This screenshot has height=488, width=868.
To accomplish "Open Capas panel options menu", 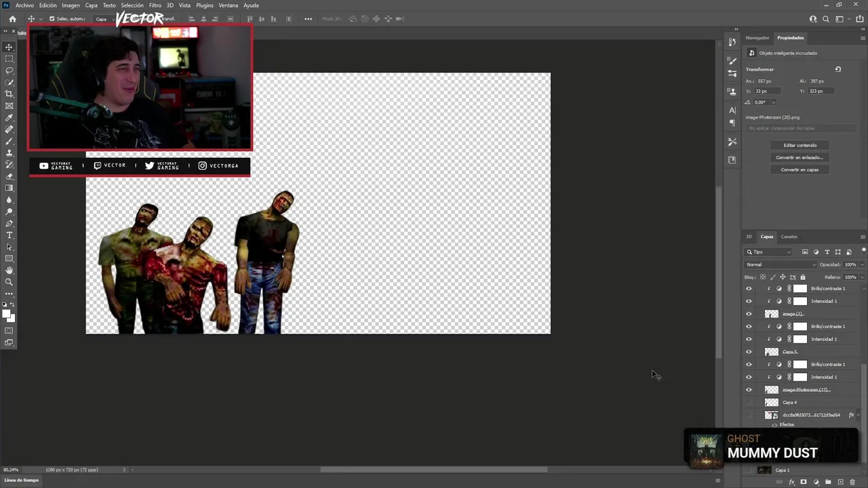I will pos(863,237).
